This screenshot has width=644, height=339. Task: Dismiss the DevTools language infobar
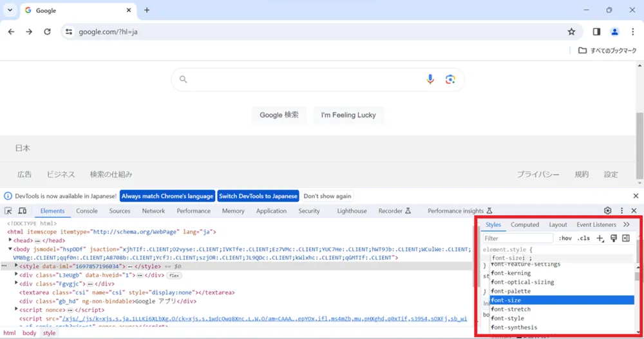point(636,196)
